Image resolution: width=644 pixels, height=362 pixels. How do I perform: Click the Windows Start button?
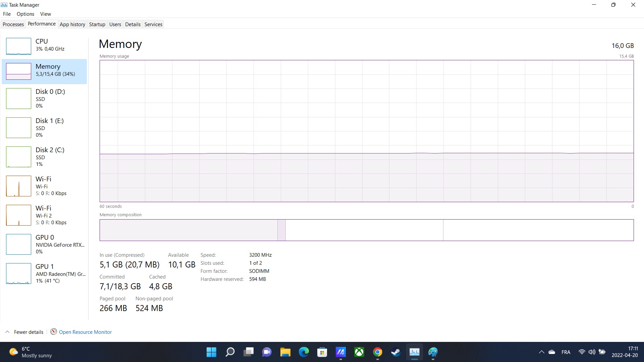pos(211,352)
